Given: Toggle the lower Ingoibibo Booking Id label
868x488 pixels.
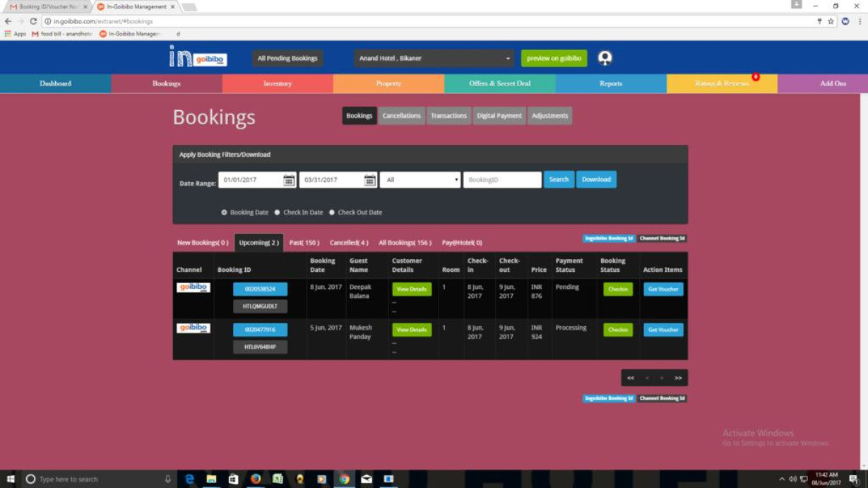Looking at the screenshot, I should [x=609, y=398].
